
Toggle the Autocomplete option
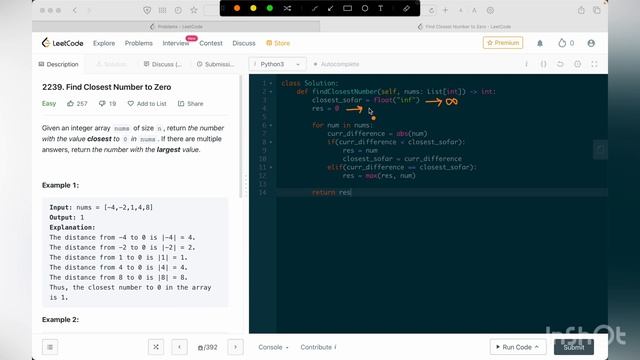point(336,64)
